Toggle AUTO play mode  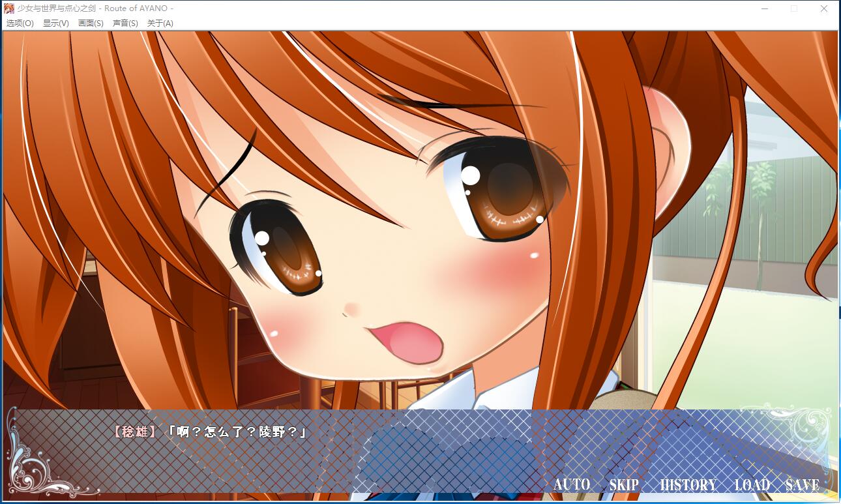pos(572,484)
